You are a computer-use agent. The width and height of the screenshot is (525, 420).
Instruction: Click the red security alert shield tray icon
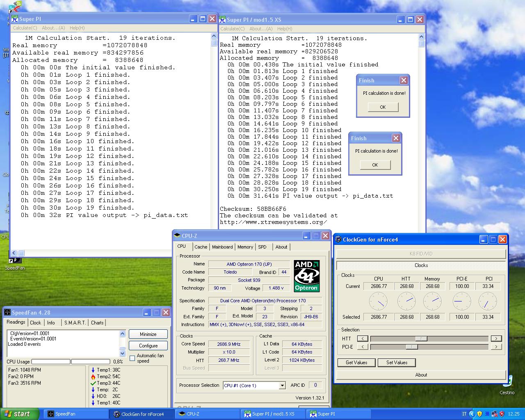[x=502, y=414]
